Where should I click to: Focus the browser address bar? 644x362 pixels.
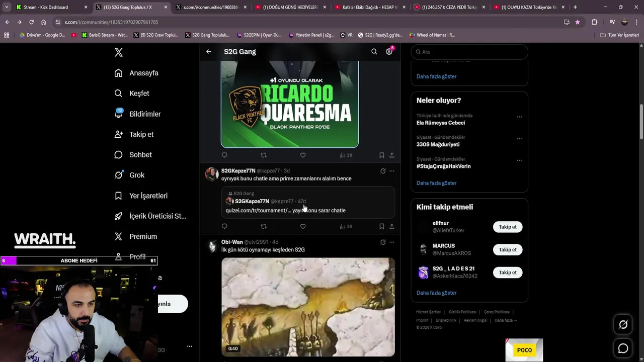tap(307, 22)
